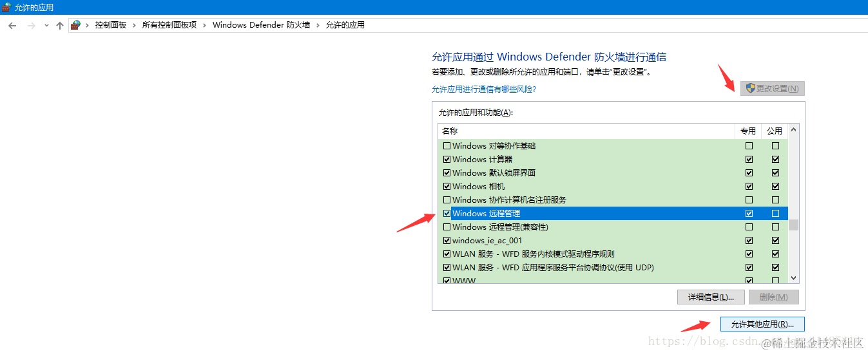Expand chevron before 控制面板 breadcrumb

coord(87,25)
